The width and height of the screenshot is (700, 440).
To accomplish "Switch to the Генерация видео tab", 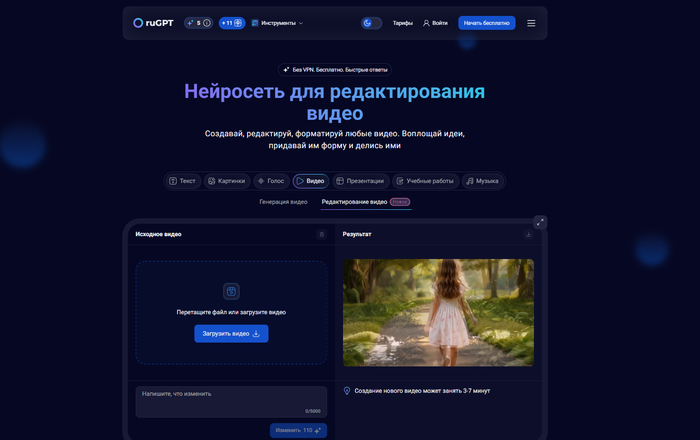I will tap(283, 202).
